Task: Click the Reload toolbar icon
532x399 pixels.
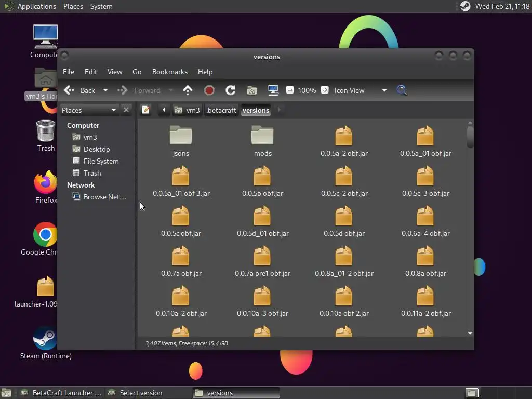Action: click(231, 90)
